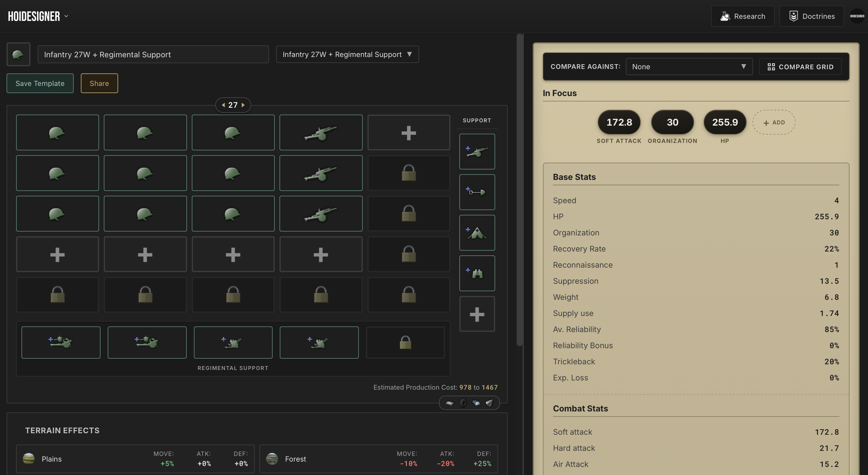Decrease combat width with the left arrow beside 27
This screenshot has width=868, height=475.
tap(223, 105)
